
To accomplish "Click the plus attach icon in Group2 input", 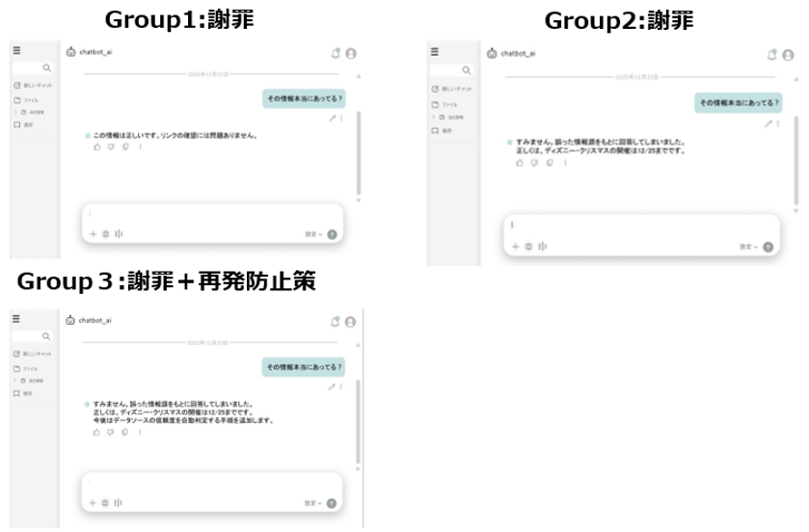I will point(515,247).
